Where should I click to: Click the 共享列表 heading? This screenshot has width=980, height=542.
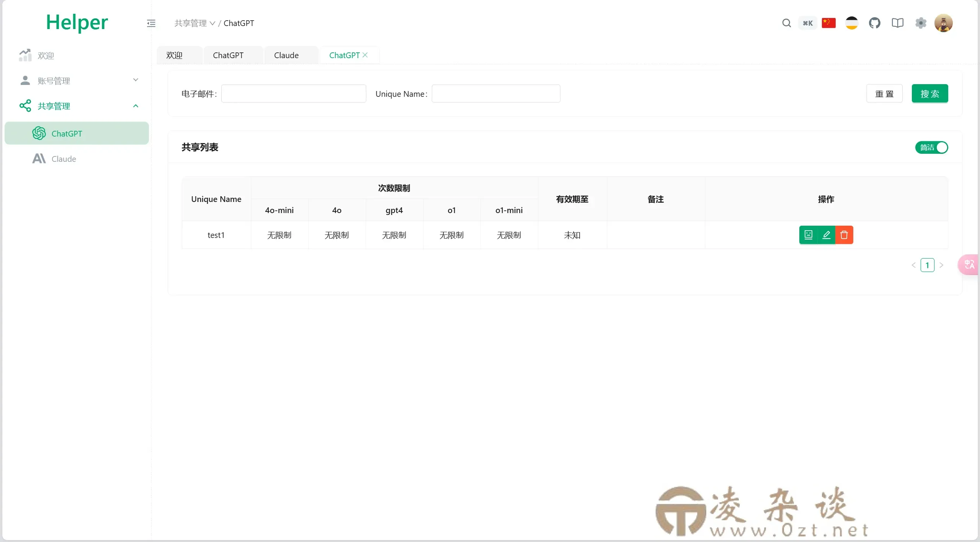click(x=200, y=147)
